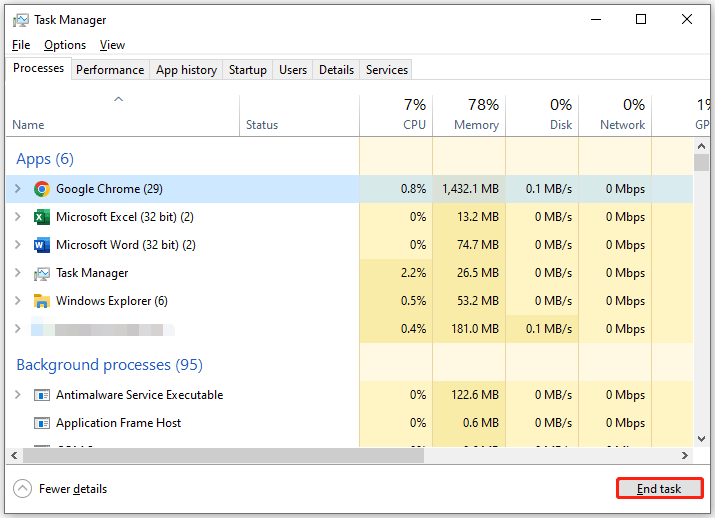The width and height of the screenshot is (715, 518).
Task: Select Application Frame Host process name
Action: [x=119, y=423]
